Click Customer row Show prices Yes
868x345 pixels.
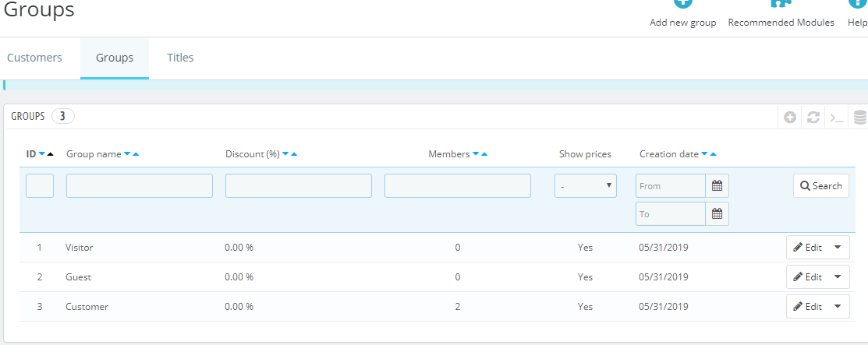click(585, 306)
